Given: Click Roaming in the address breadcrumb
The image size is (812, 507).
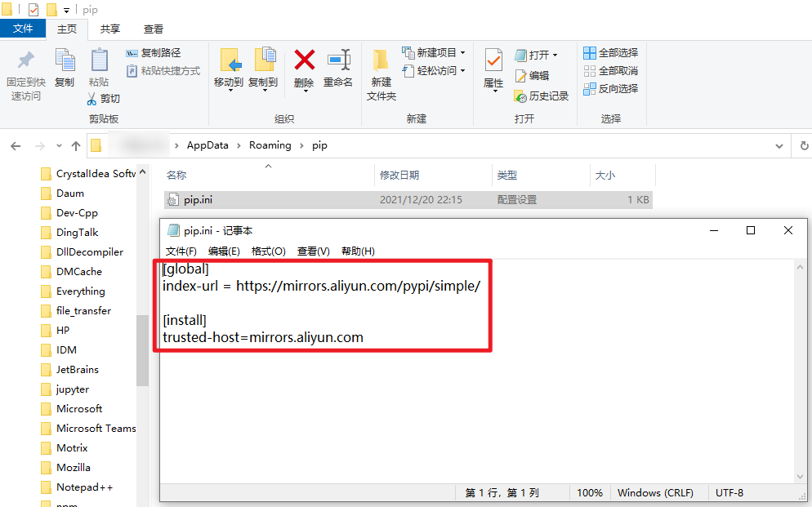Looking at the screenshot, I should [x=270, y=145].
